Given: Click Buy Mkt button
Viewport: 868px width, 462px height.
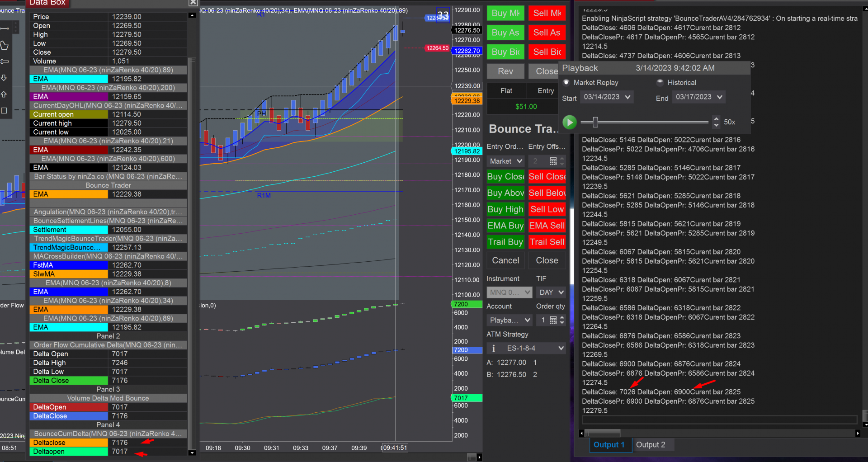Looking at the screenshot, I should [505, 13].
